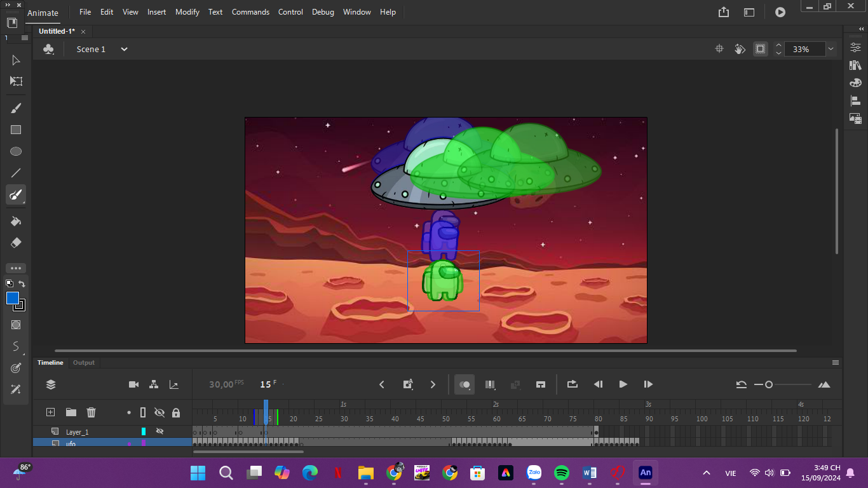This screenshot has height=488, width=868.
Task: Open the Library panel icon on right dock
Action: (x=855, y=65)
